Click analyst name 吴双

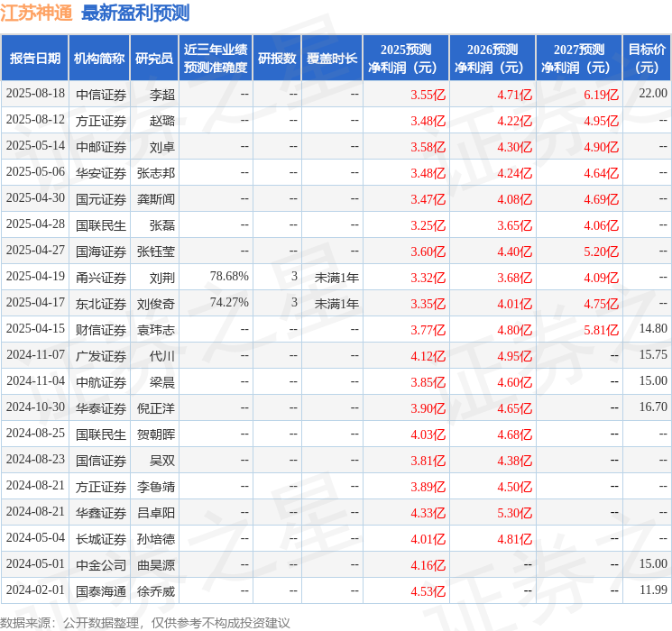pos(162,460)
